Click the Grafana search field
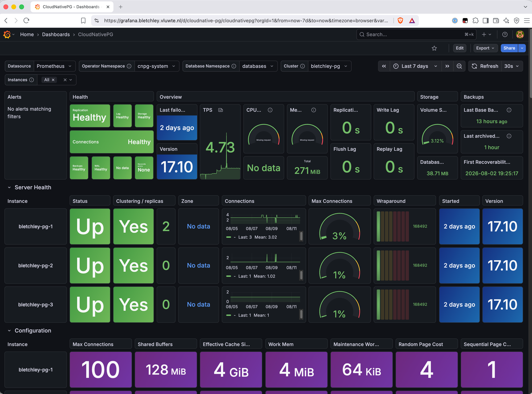532x394 pixels. pos(416,35)
